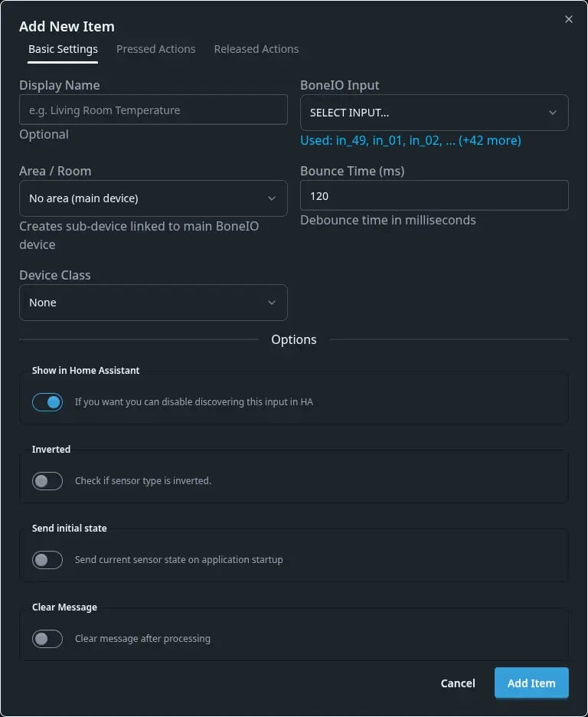Toggle Clear Message on

47,639
